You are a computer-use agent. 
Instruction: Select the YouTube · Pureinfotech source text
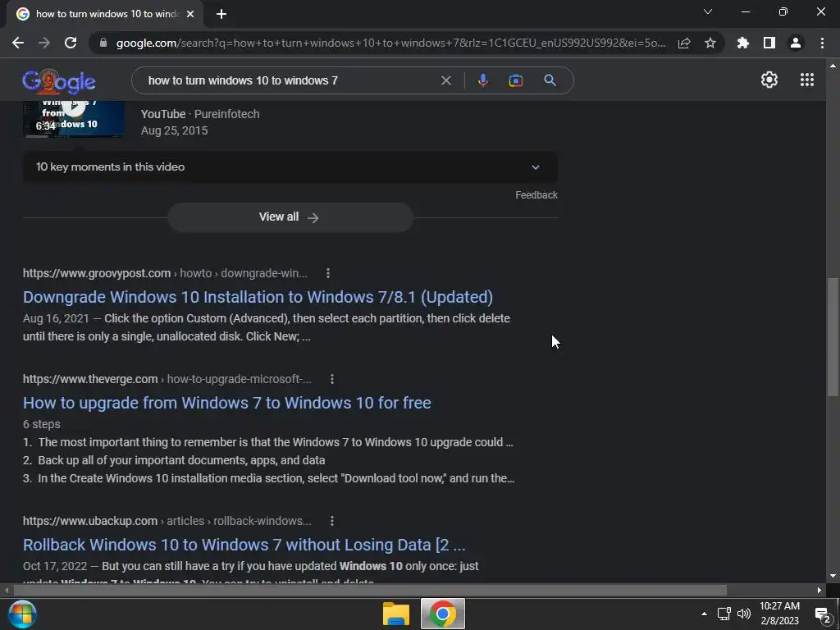(200, 114)
